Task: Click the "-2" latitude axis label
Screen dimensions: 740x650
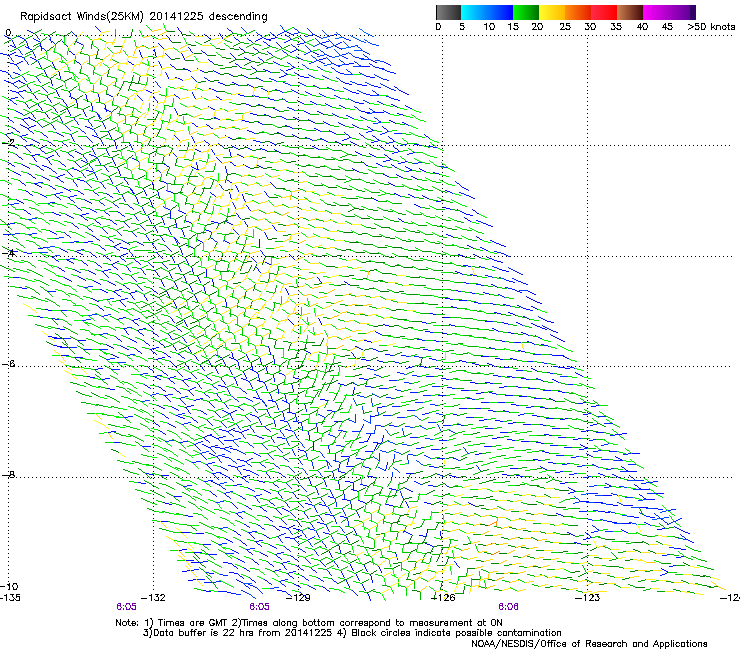Action: tap(8, 143)
